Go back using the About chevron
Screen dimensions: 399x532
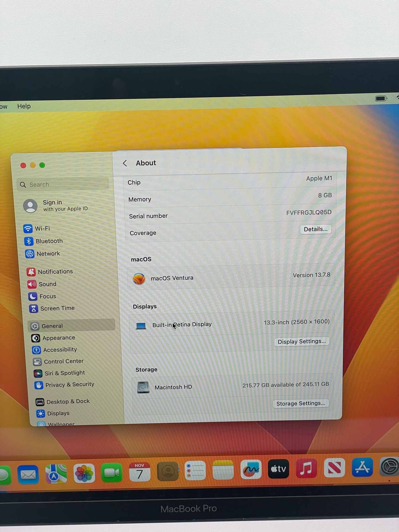[125, 163]
